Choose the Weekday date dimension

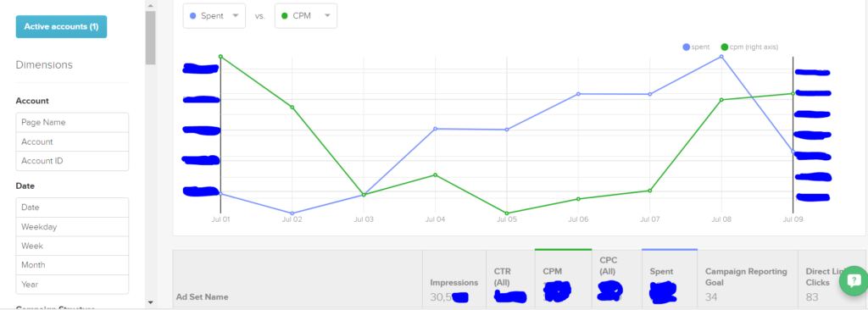(x=73, y=226)
